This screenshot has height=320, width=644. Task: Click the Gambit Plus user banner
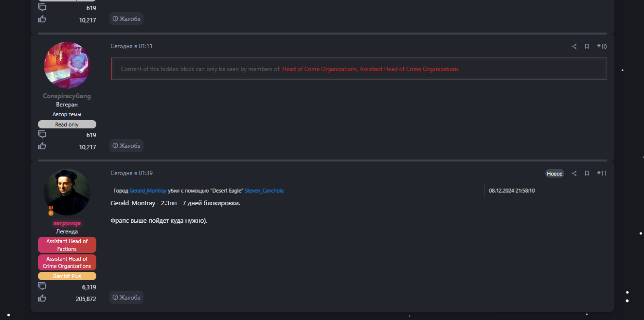coord(67,276)
